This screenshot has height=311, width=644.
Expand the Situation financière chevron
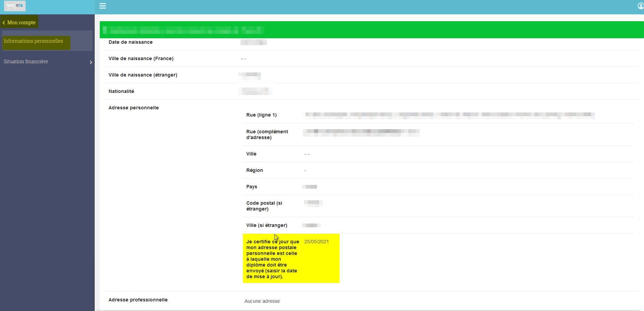point(91,62)
